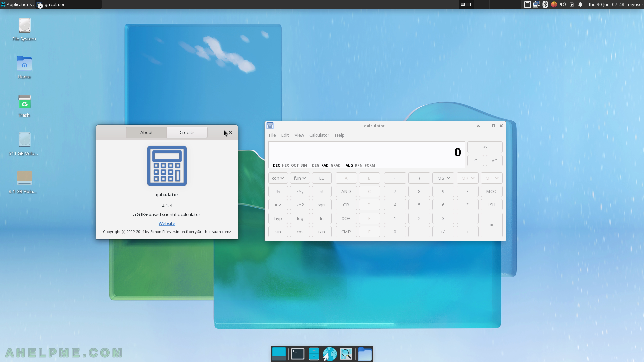This screenshot has height=362, width=644.
Task: Switch number base to BIN
Action: 304,165
